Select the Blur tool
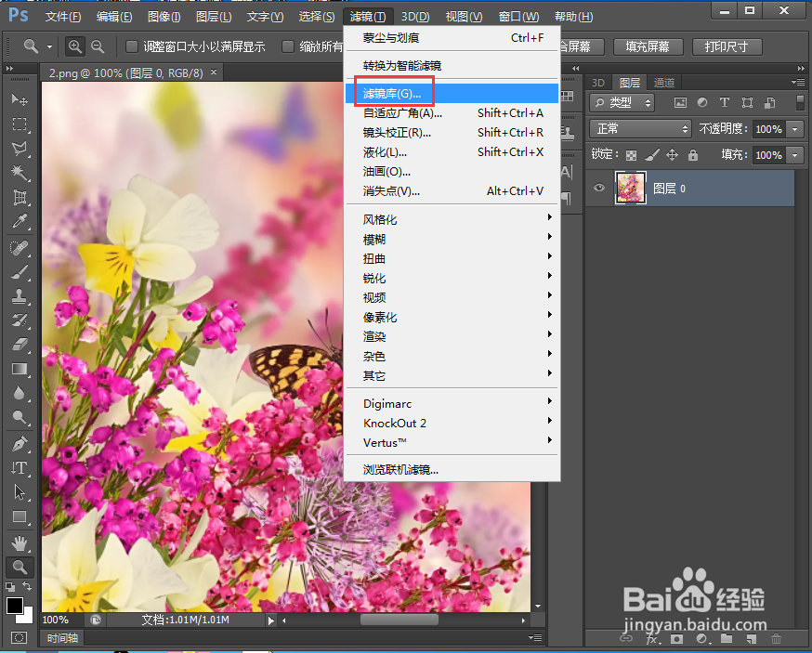 20,393
